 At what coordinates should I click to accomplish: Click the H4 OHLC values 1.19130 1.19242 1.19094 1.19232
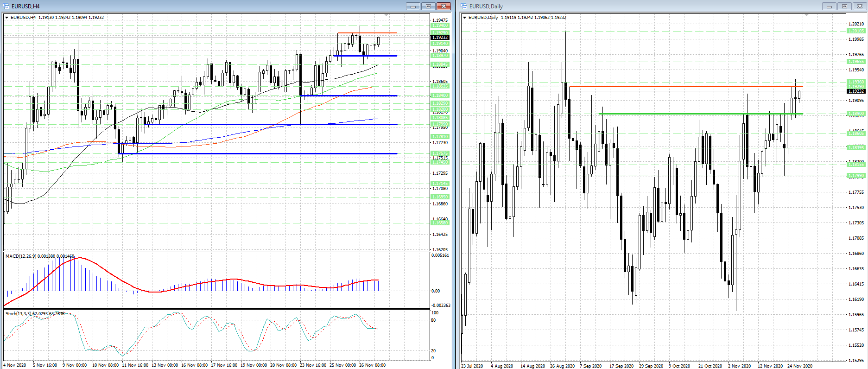click(x=71, y=18)
